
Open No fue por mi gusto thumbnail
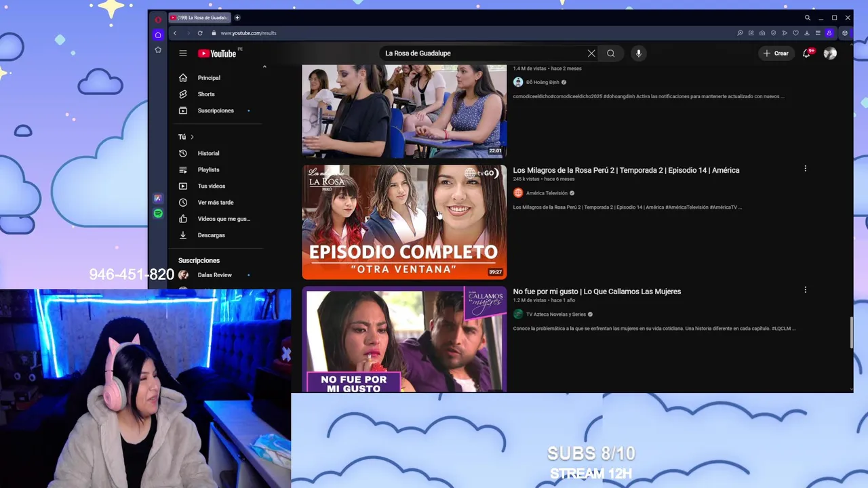[404, 339]
